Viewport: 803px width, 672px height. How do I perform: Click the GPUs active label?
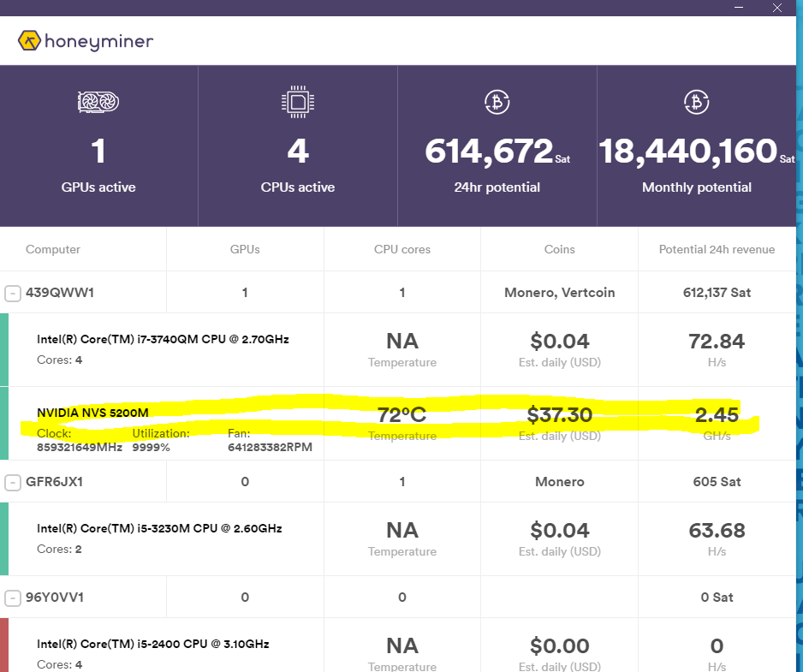click(x=98, y=187)
